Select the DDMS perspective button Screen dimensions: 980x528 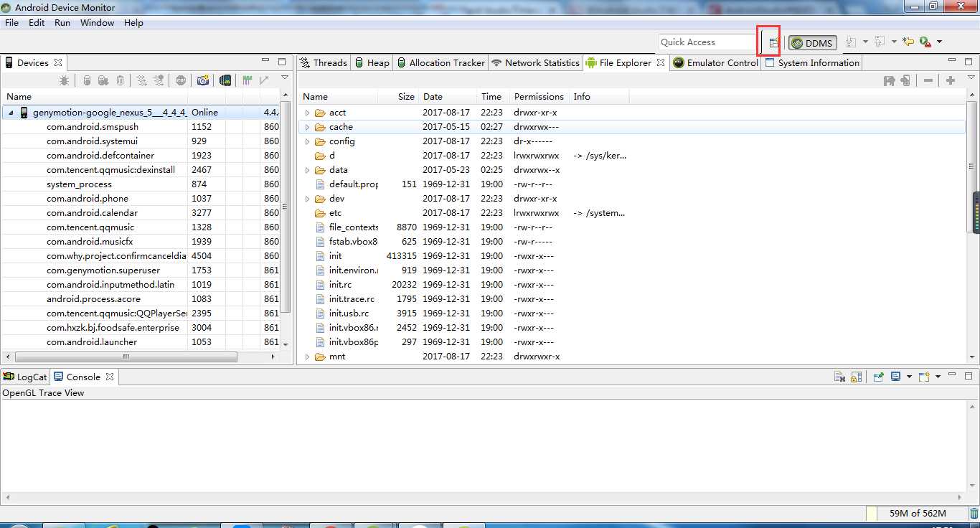812,43
